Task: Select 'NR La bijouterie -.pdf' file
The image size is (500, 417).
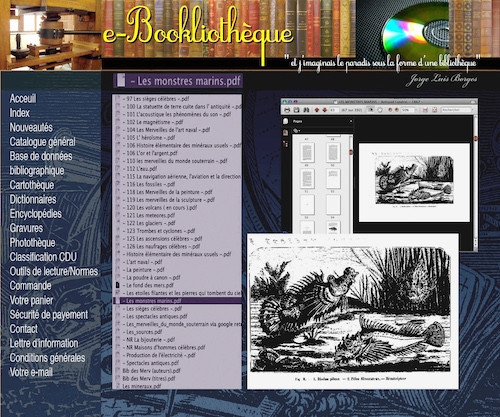Action: coord(177,340)
